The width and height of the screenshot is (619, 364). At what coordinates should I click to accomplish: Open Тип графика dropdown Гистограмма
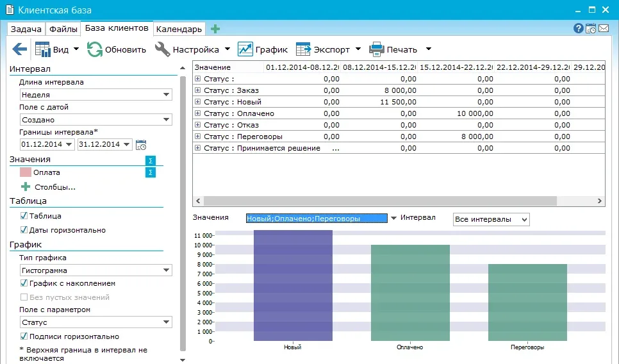click(x=96, y=270)
